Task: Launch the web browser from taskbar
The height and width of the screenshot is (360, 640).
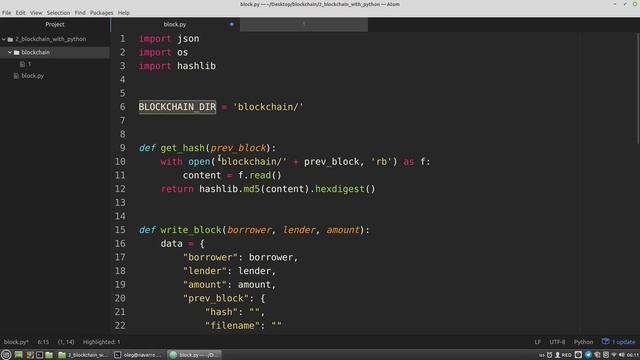Action: (30, 355)
